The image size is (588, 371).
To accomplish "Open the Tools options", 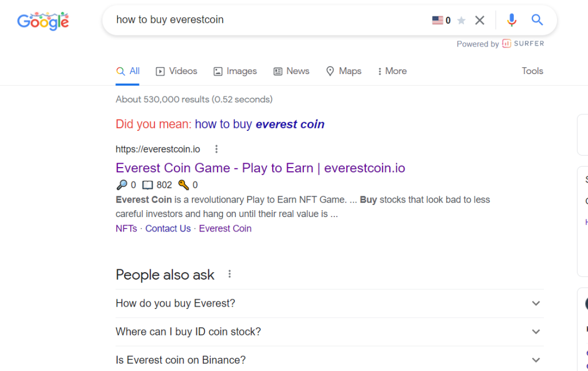I will [532, 71].
